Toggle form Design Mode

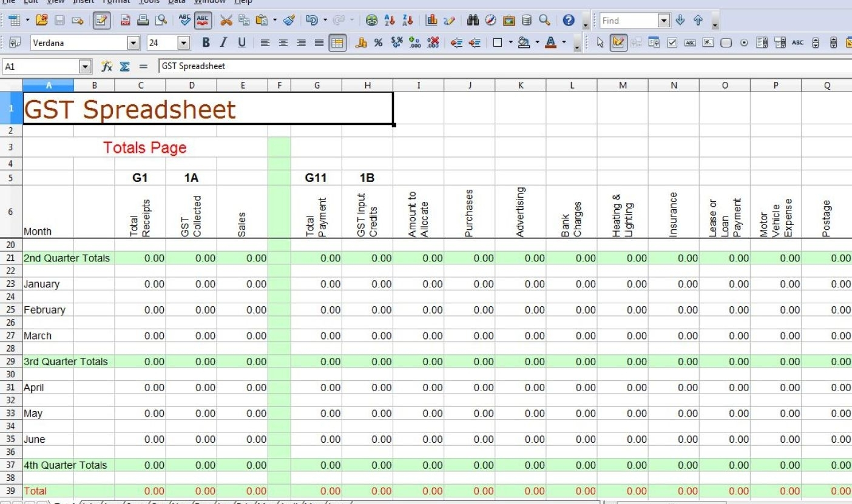[619, 43]
